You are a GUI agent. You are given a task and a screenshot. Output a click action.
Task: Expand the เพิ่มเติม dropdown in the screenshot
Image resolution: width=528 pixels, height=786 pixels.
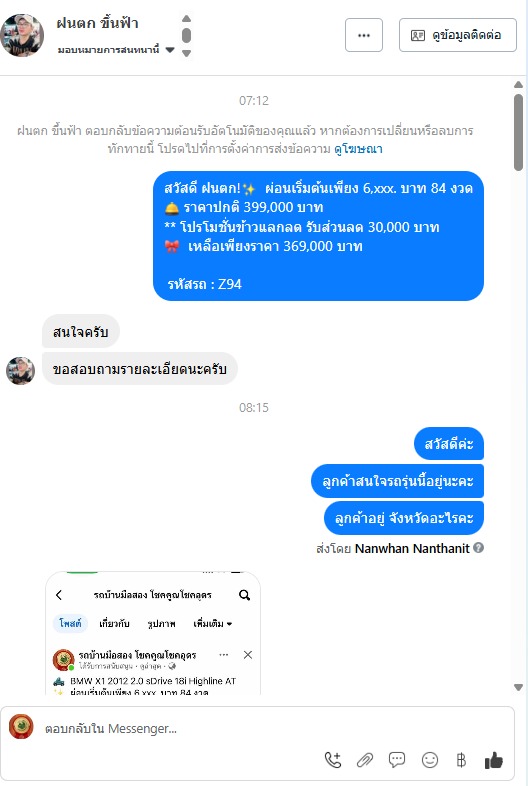coord(213,624)
